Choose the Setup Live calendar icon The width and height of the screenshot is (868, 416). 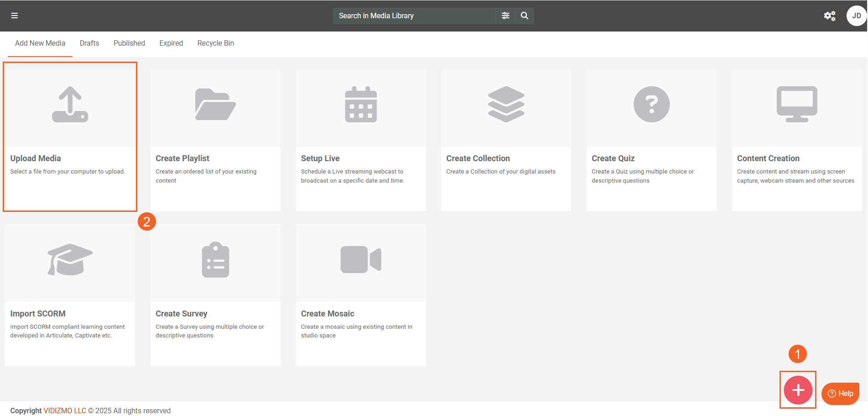coord(361,105)
